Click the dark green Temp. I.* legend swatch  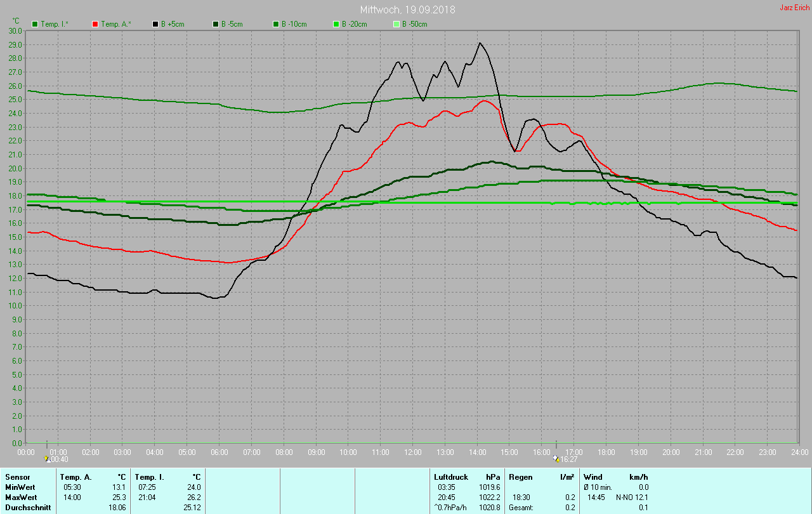coord(35,24)
